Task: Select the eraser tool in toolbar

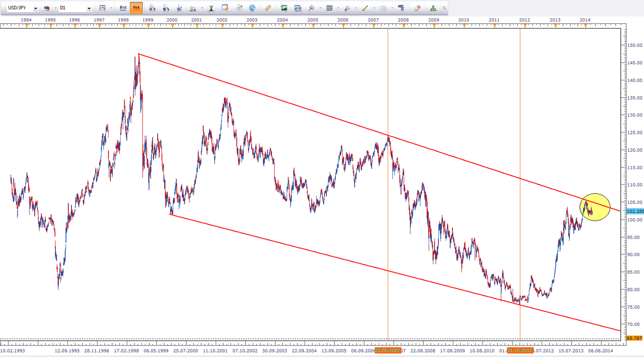Action: click(417, 8)
